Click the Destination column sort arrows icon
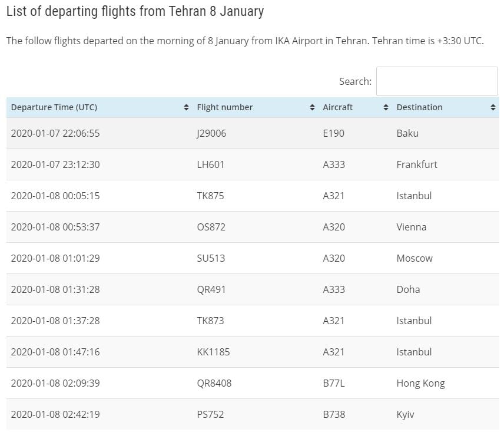This screenshot has height=432, width=504. tap(493, 107)
